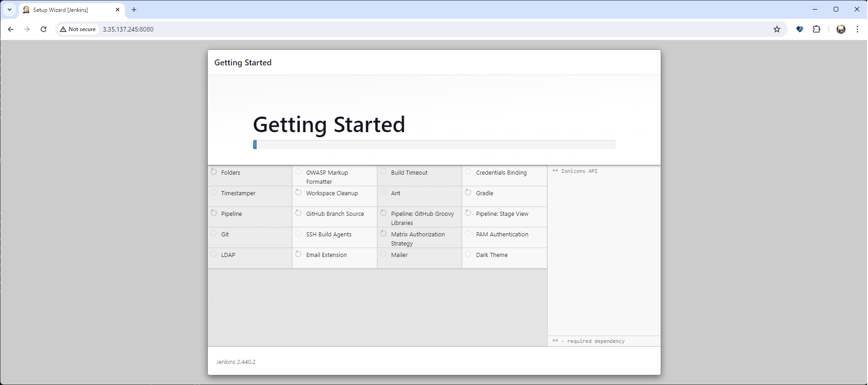Screen dimensions: 868x385
Task: Go back to the previous page
Action: pyautogui.click(x=11, y=29)
